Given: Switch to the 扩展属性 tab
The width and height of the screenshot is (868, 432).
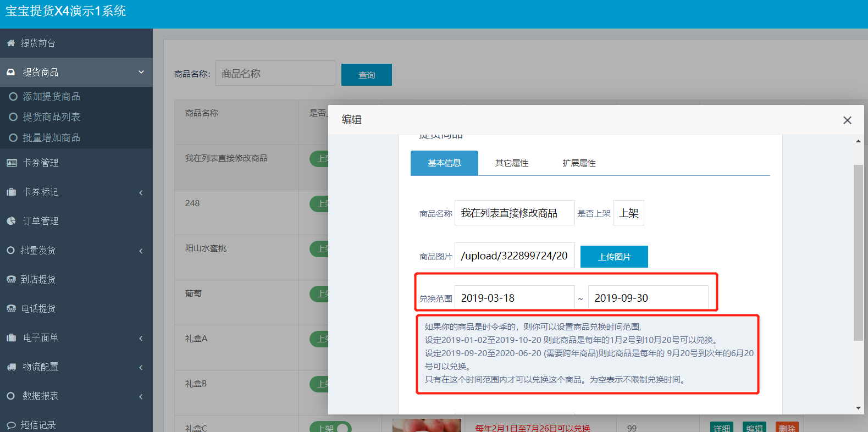Looking at the screenshot, I should (x=579, y=163).
